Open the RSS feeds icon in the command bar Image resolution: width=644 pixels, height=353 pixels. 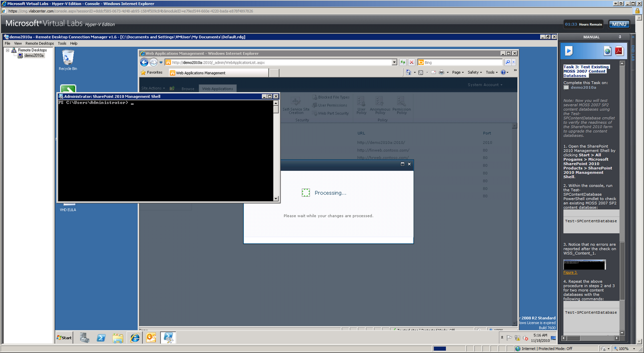(x=421, y=73)
